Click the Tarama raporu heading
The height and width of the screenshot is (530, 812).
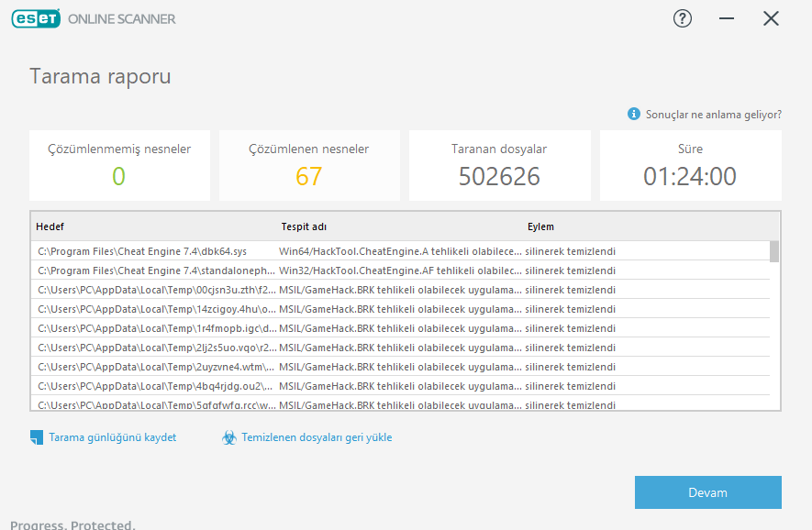[100, 76]
